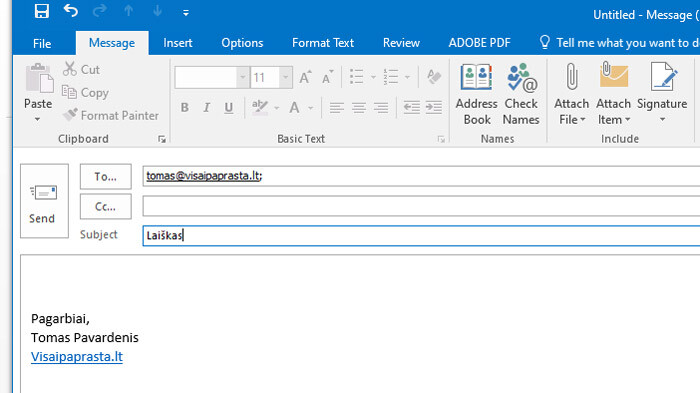
Task: Expand font color dropdown arrow
Action: [311, 108]
